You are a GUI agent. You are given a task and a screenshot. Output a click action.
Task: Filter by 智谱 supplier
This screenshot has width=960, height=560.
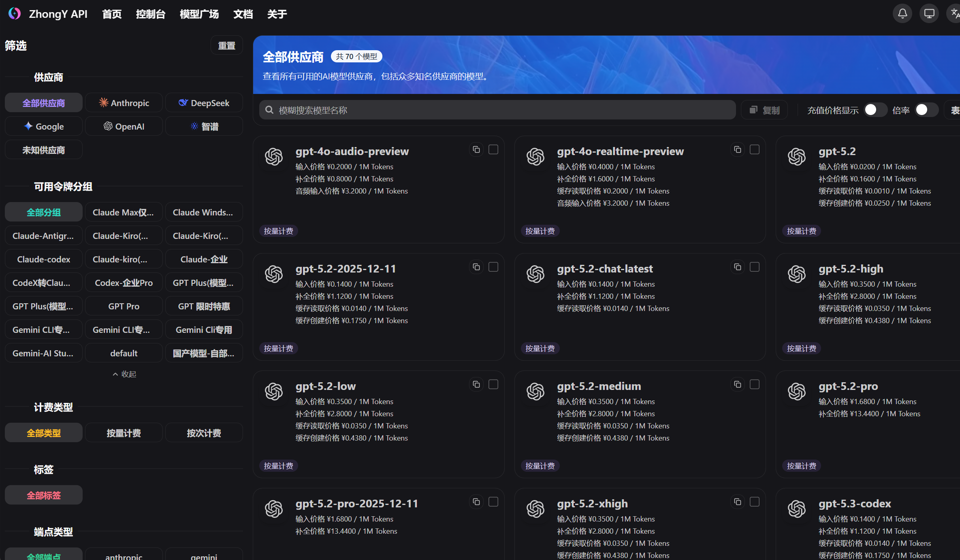[x=204, y=126]
